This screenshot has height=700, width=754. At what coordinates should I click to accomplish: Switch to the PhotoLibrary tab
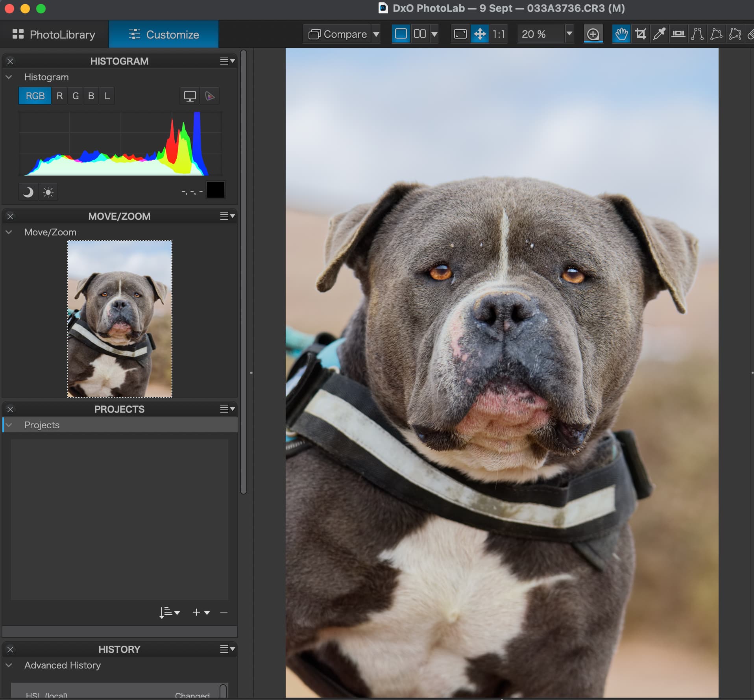[54, 35]
